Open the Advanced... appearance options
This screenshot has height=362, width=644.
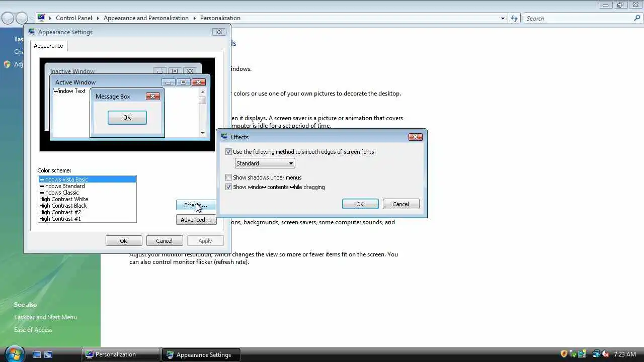coord(196,220)
